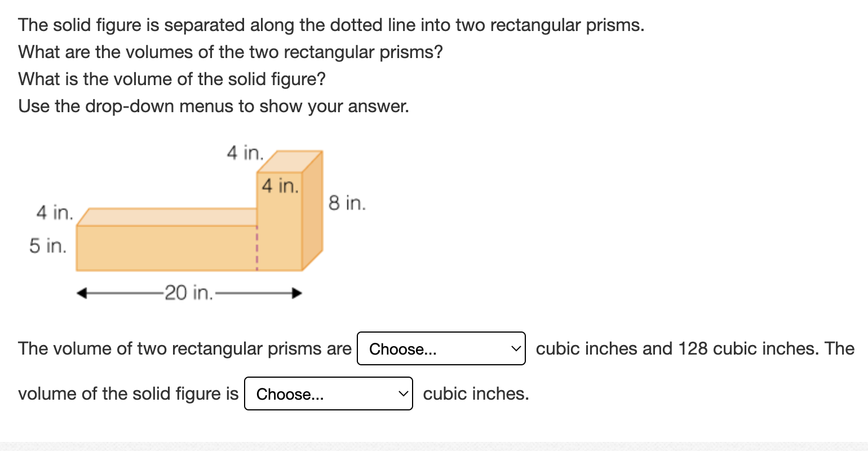Click the first line of the problem statement
This screenshot has height=451, width=868.
tap(331, 25)
